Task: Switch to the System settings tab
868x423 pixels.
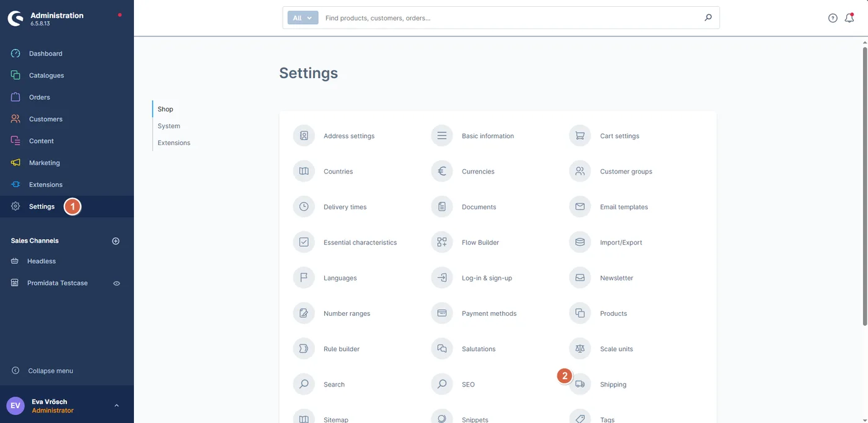Action: click(169, 126)
